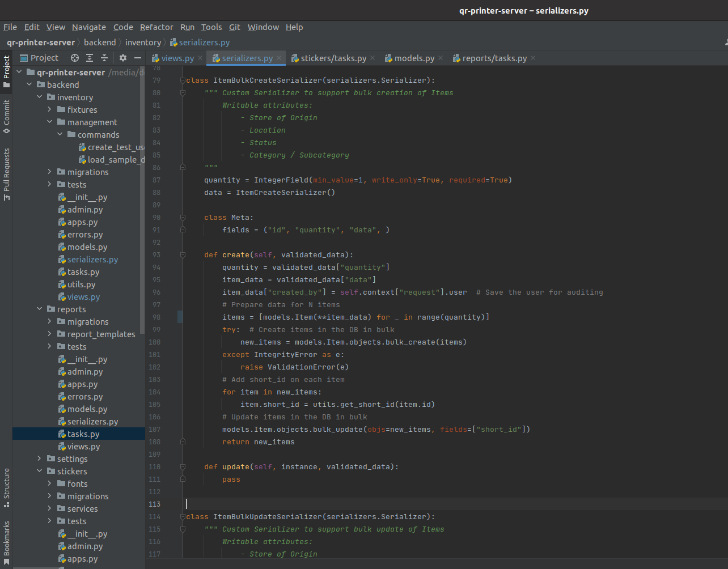Click the Expand All icon in Project toolbar

pos(90,58)
